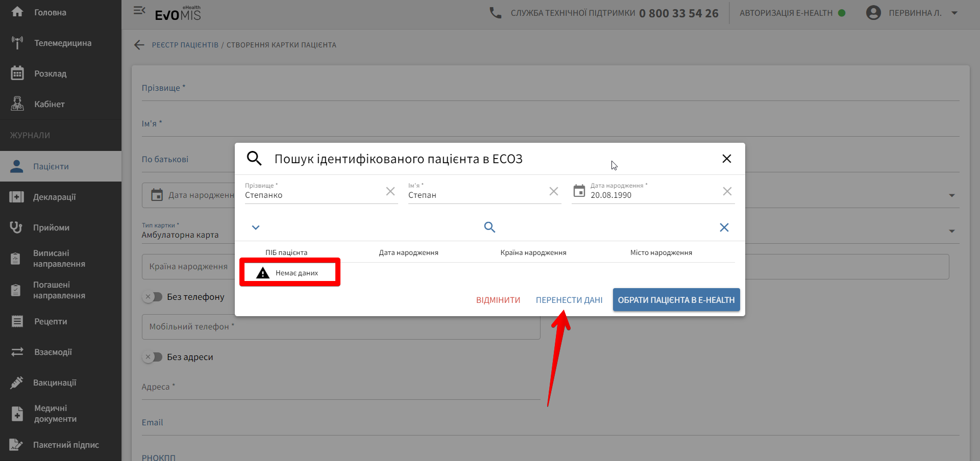The image size is (980, 461).
Task: Expand the ПЕРВИННА Л. profile dropdown
Action: (955, 13)
